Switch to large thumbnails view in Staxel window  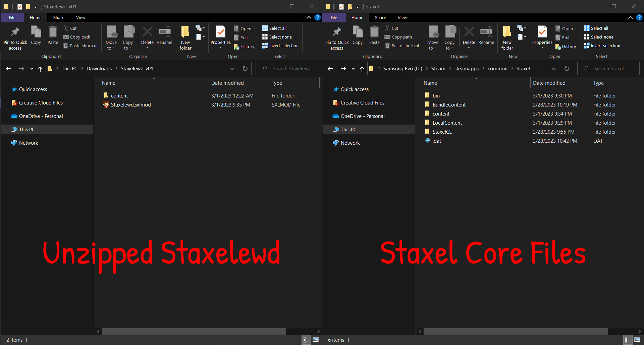tap(637, 340)
